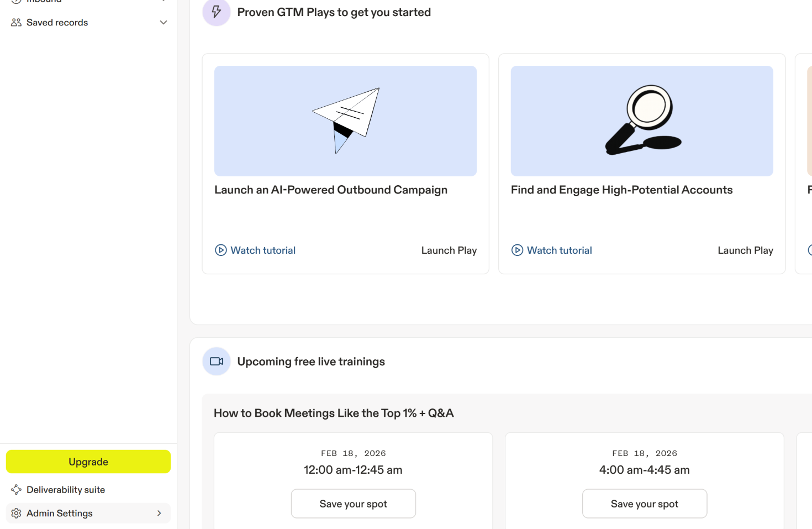
Task: Click the lightning bolt GTM Plays icon
Action: 217,12
